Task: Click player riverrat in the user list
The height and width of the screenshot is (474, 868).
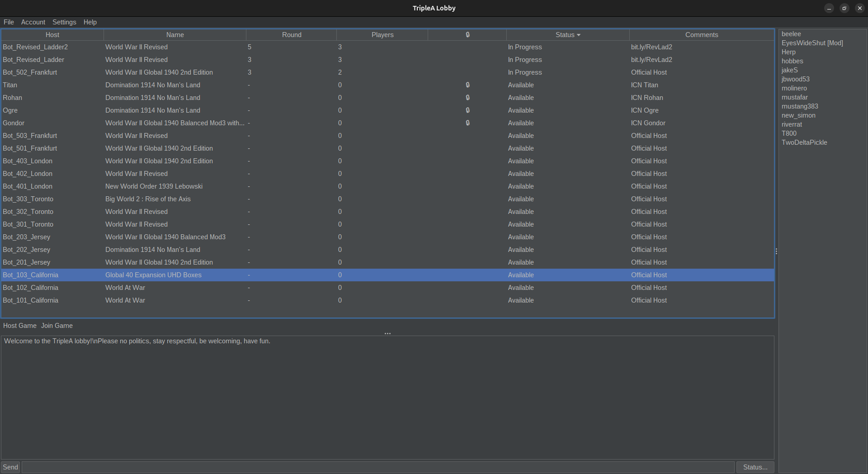Action: [x=792, y=124]
